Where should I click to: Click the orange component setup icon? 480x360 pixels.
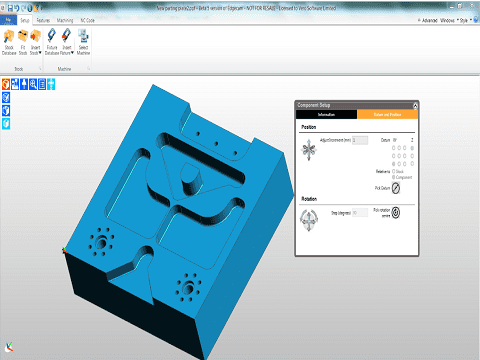click(6, 84)
